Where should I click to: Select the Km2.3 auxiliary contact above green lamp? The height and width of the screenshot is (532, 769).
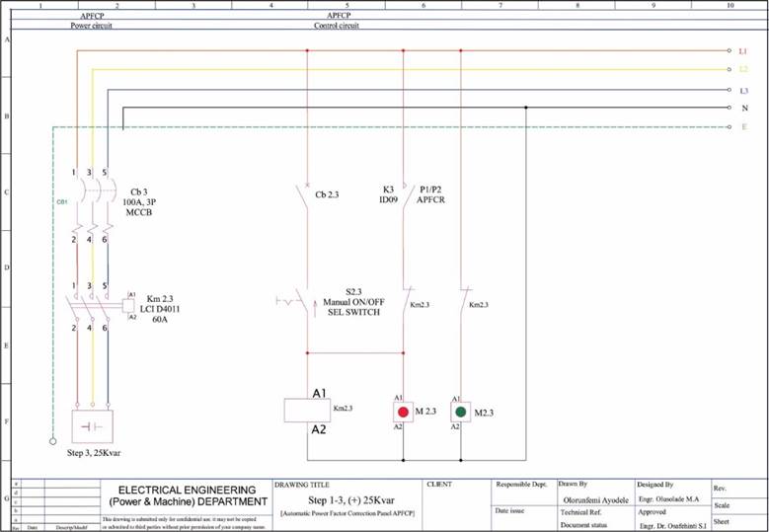pyautogui.click(x=462, y=300)
